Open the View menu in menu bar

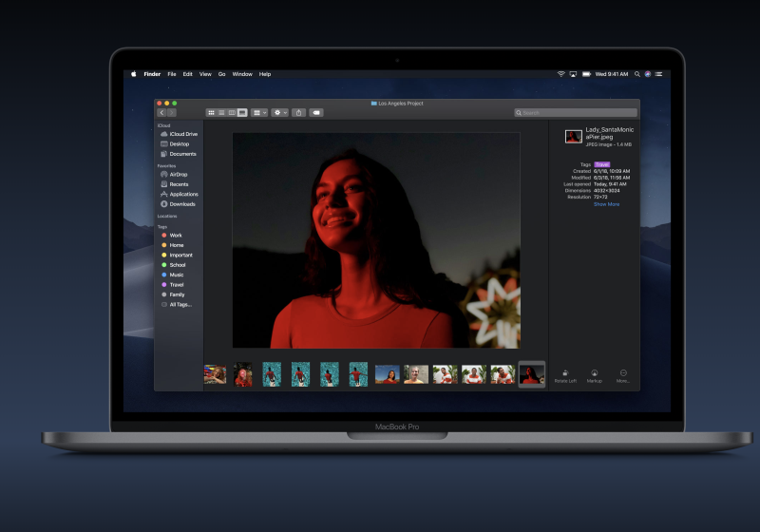click(x=205, y=74)
